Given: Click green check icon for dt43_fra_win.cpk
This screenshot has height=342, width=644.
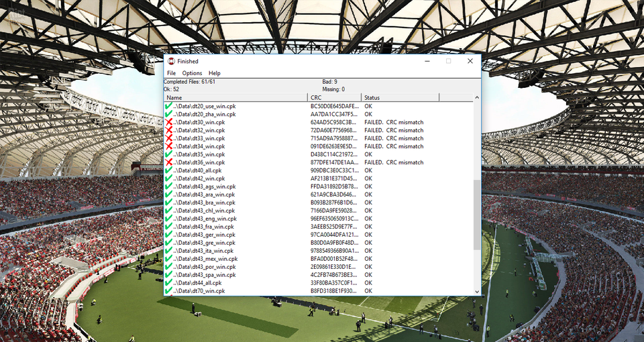Looking at the screenshot, I should [168, 227].
